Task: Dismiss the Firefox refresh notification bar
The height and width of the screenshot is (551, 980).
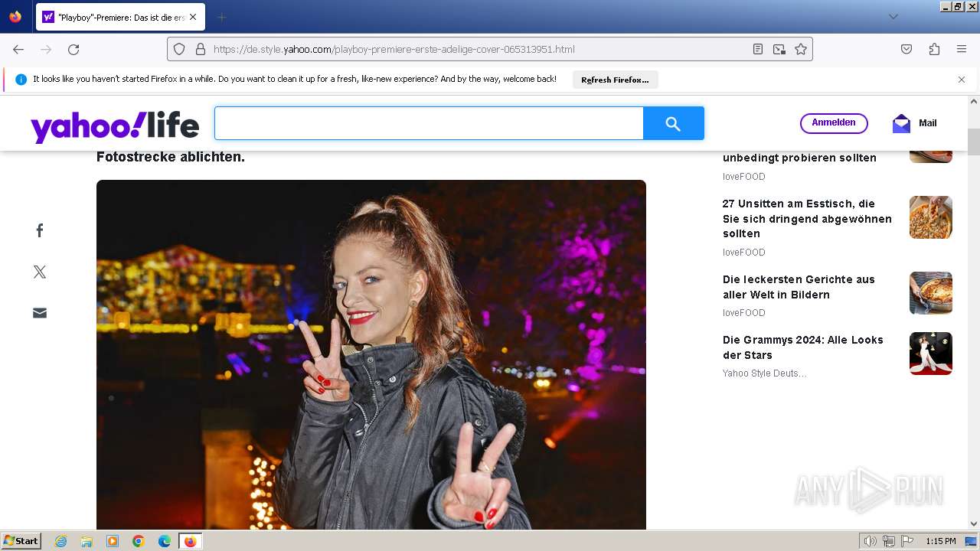Action: tap(962, 80)
